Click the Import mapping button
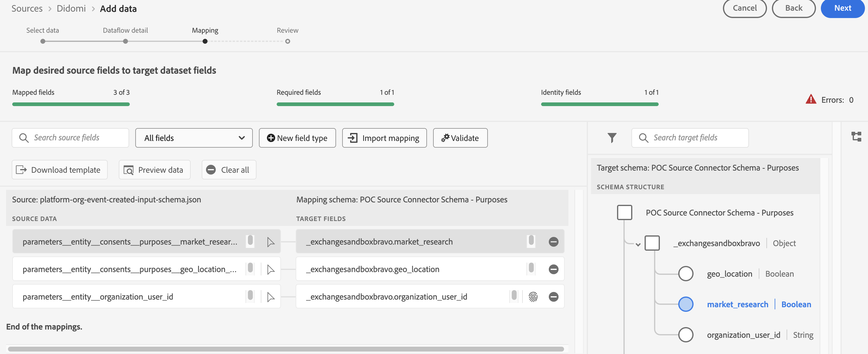This screenshot has height=354, width=868. click(384, 138)
